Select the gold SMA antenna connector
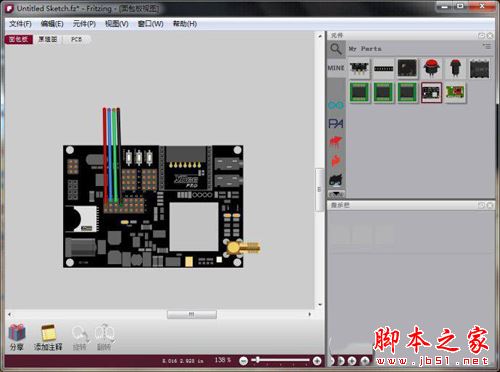 pos(243,248)
